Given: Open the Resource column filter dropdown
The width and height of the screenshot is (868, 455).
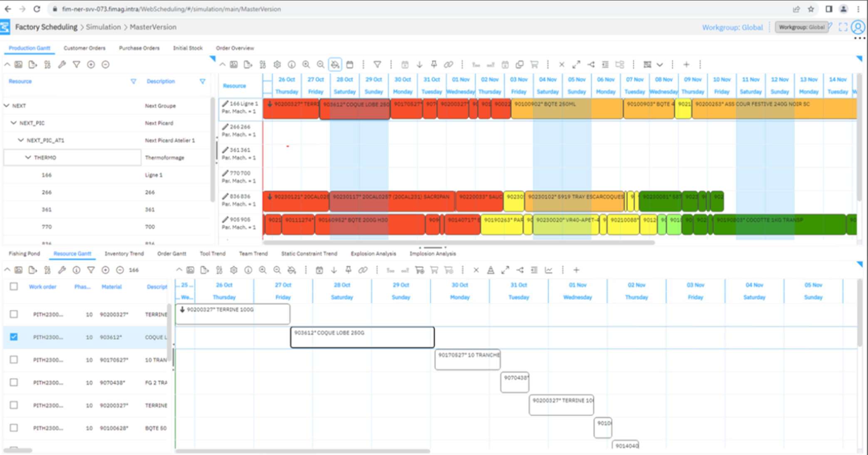Looking at the screenshot, I should click(x=133, y=82).
